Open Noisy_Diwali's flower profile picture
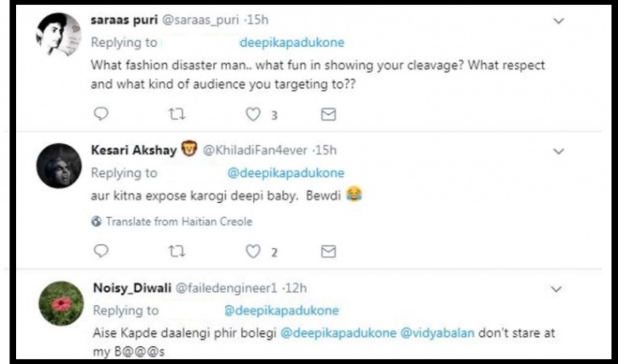Viewport: 618px width, 364px height. (61, 303)
